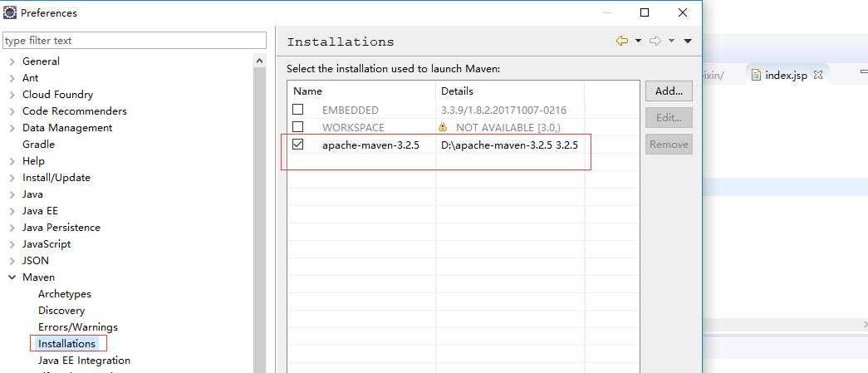Click the EMBEDDED installation name

coord(351,110)
